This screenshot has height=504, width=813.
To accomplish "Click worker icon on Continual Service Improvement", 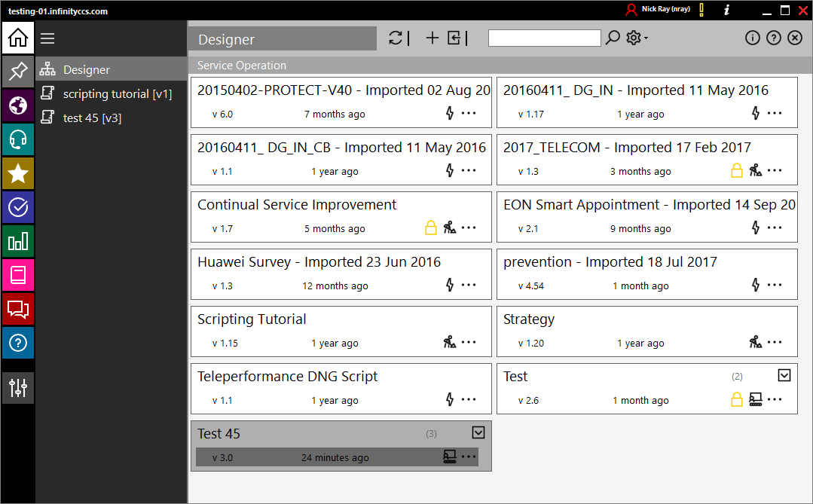I will pos(450,227).
